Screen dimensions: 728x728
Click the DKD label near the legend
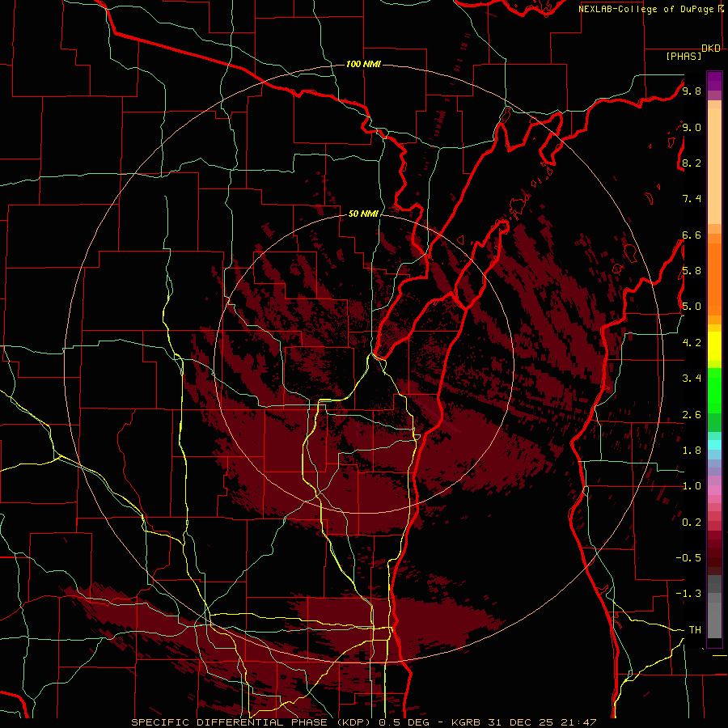[x=711, y=49]
